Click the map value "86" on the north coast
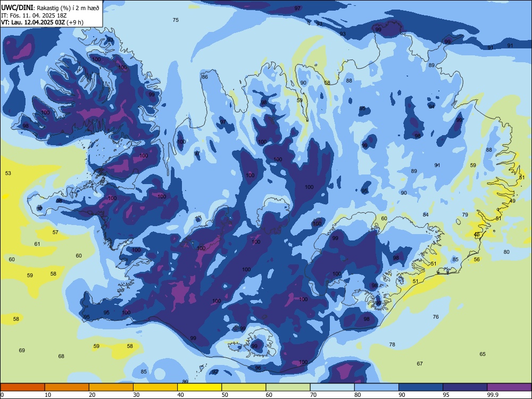Viewport: 532px width, 399px height. click(205, 77)
